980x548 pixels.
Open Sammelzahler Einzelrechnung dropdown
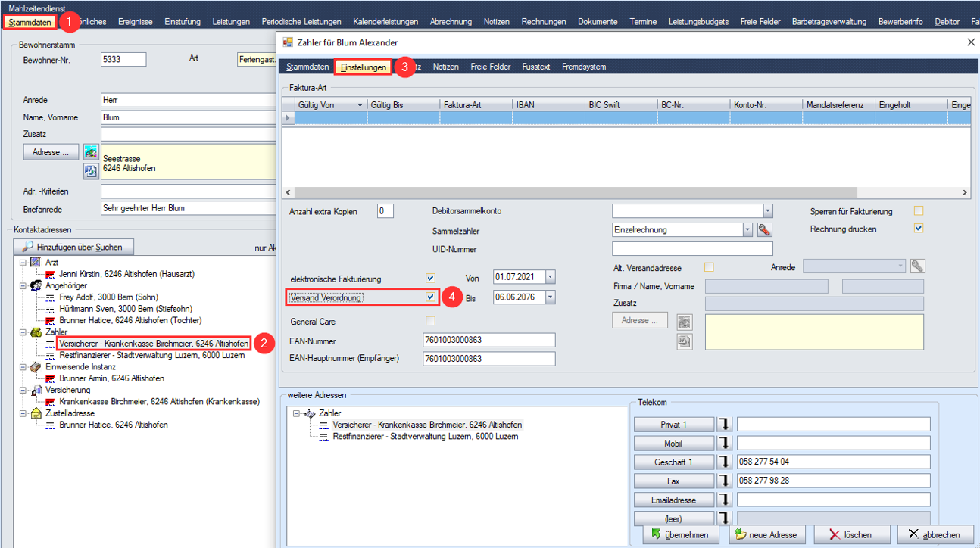click(x=747, y=229)
